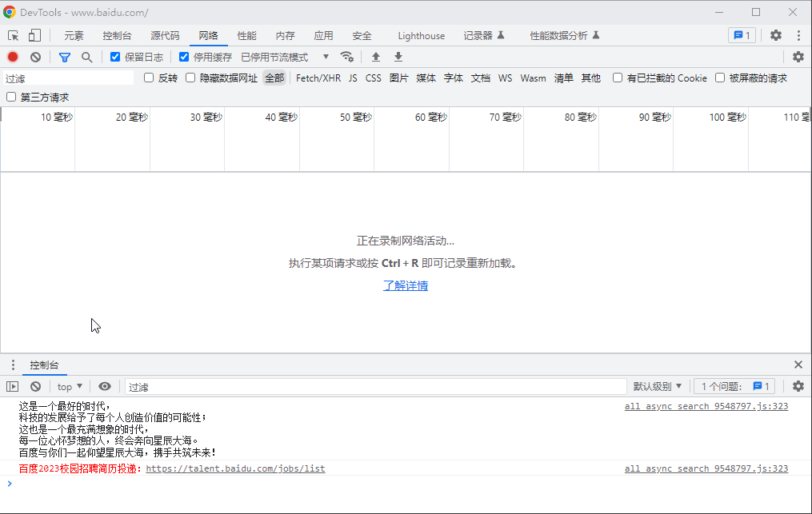Import HAR file upload arrow icon
Viewport: 812px width, 514px height.
click(376, 57)
